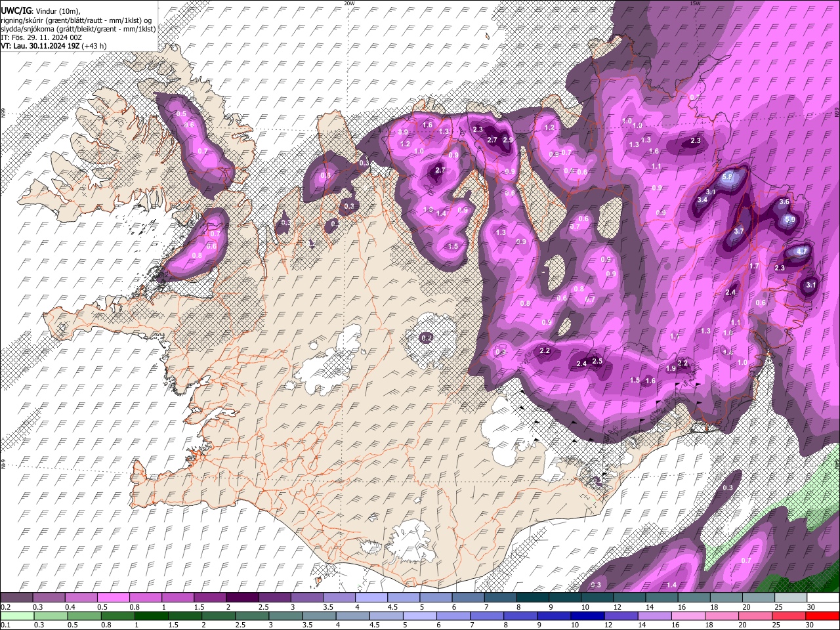Click the 1.5 label on the upper legend scale
Screen dimensions: 840x630
tap(198, 607)
